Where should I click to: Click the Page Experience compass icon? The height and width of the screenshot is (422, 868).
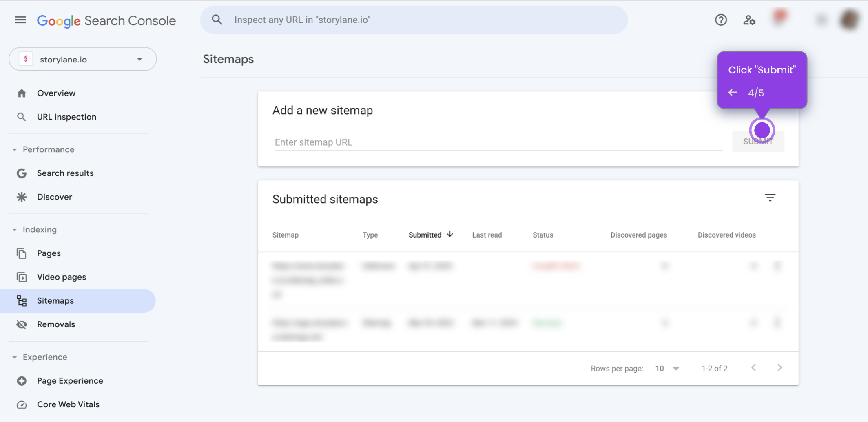click(x=21, y=381)
